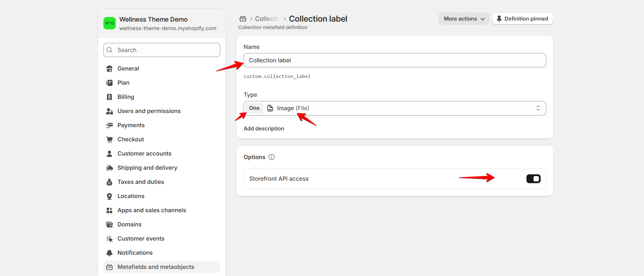Click the Add description link

coord(264,129)
